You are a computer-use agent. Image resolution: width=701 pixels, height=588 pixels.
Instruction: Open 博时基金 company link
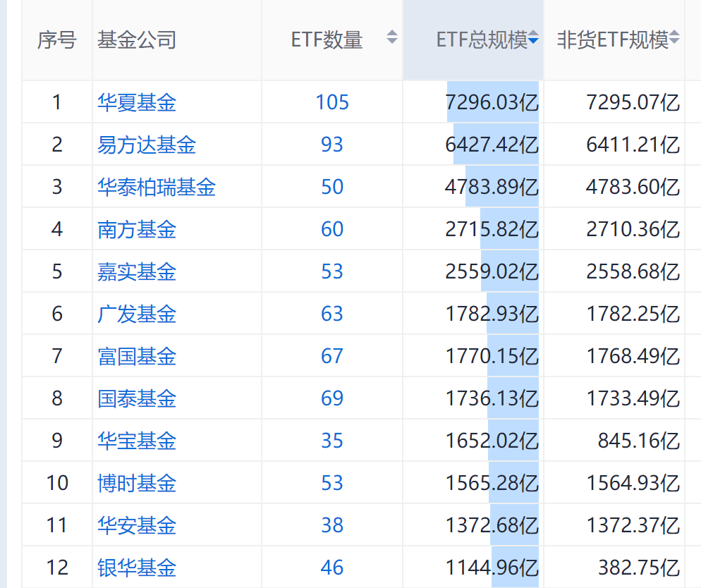(x=137, y=483)
